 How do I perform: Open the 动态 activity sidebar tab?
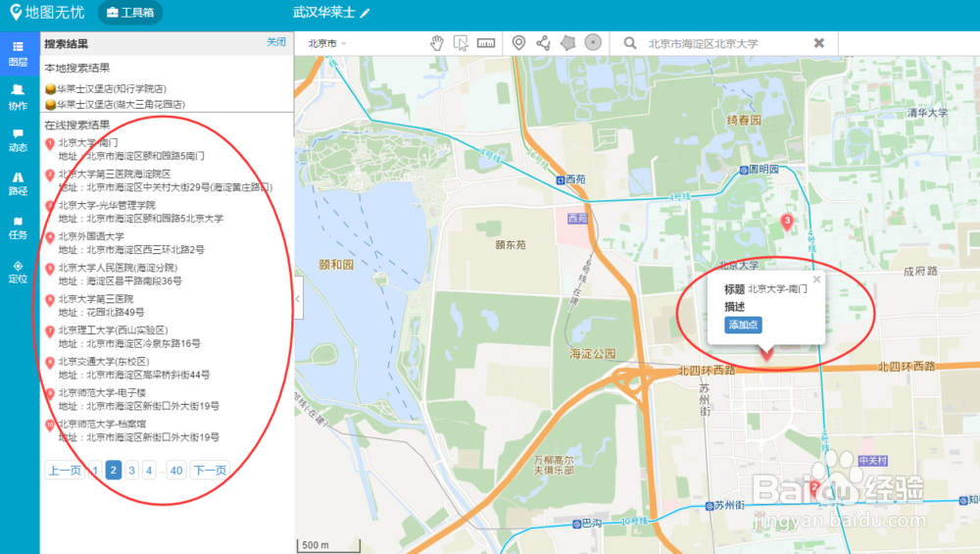click(x=18, y=140)
